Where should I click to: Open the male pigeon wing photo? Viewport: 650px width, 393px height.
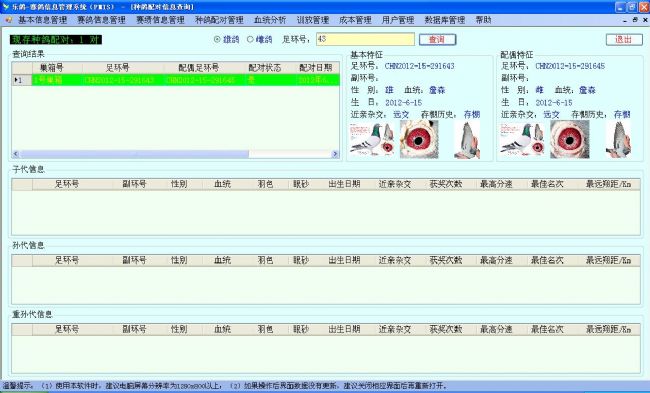tap(467, 140)
